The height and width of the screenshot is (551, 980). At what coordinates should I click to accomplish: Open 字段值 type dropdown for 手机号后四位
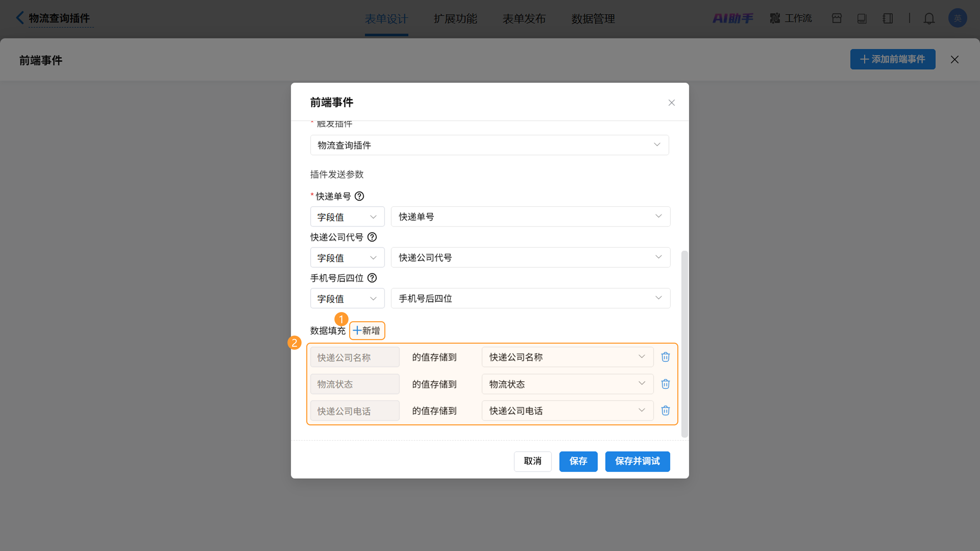(x=347, y=299)
